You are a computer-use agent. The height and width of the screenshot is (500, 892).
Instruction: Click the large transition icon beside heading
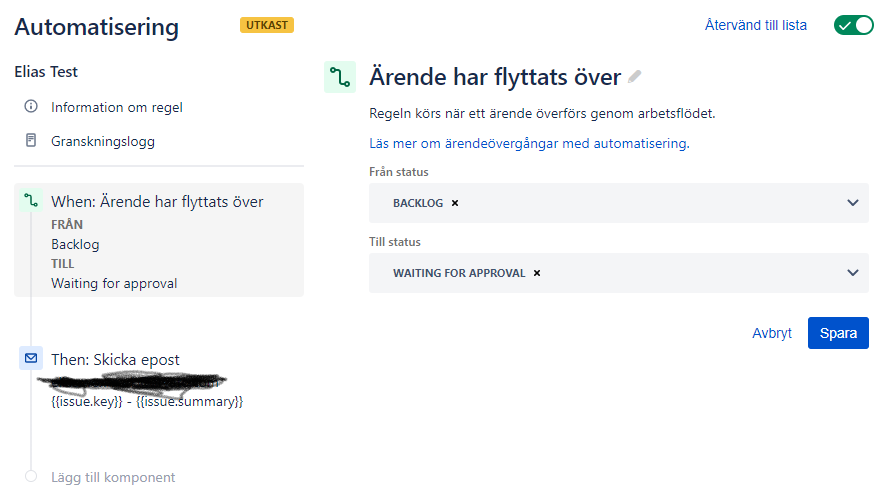click(340, 77)
